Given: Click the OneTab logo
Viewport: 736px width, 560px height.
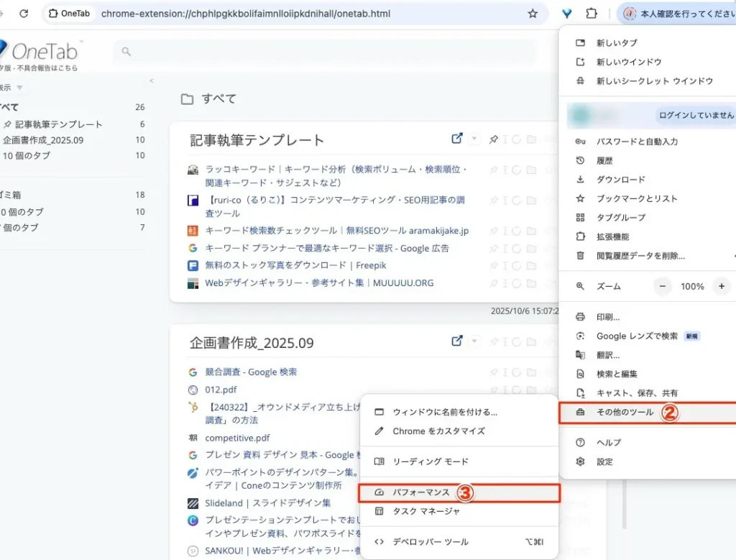Looking at the screenshot, I should [x=40, y=51].
